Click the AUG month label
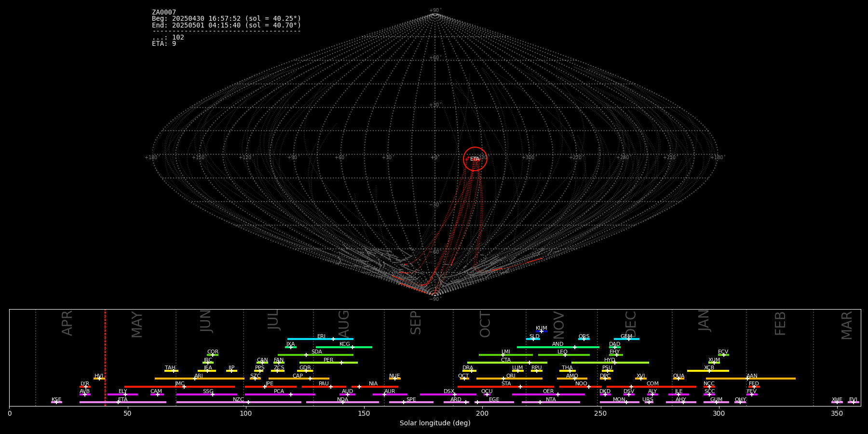 (343, 323)
